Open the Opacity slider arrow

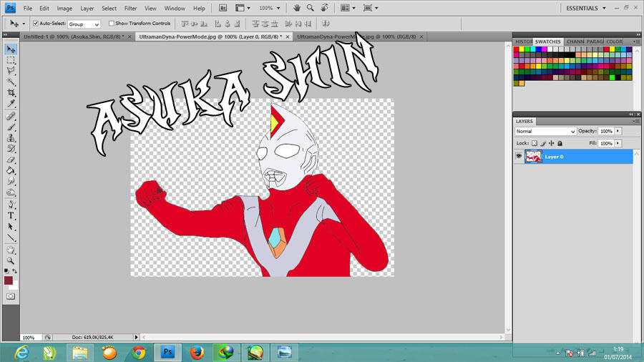(618, 131)
